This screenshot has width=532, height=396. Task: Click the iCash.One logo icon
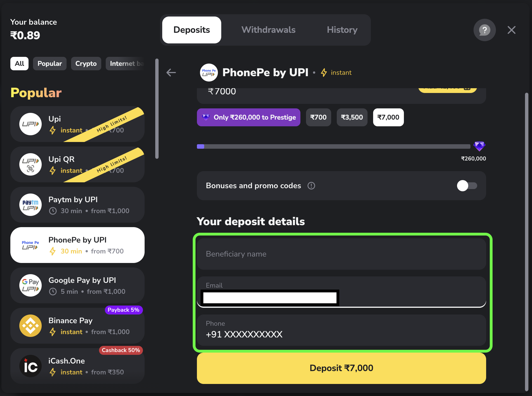point(30,366)
